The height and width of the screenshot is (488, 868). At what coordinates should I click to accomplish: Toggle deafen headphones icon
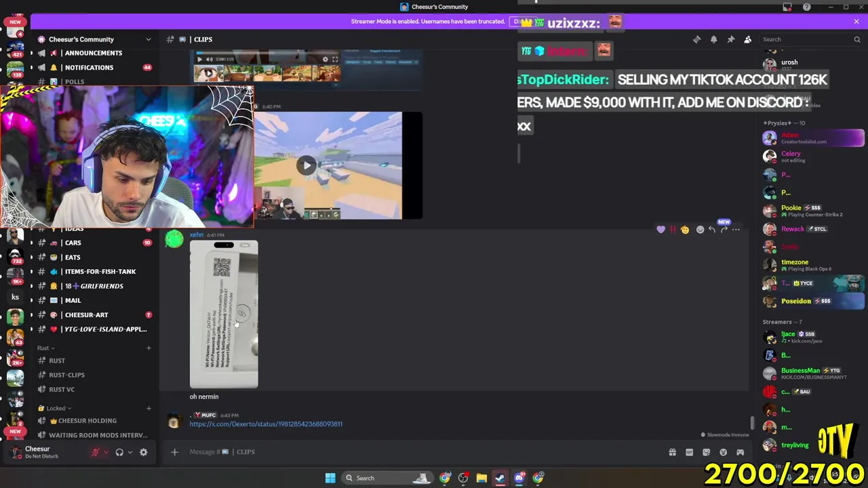click(x=119, y=452)
